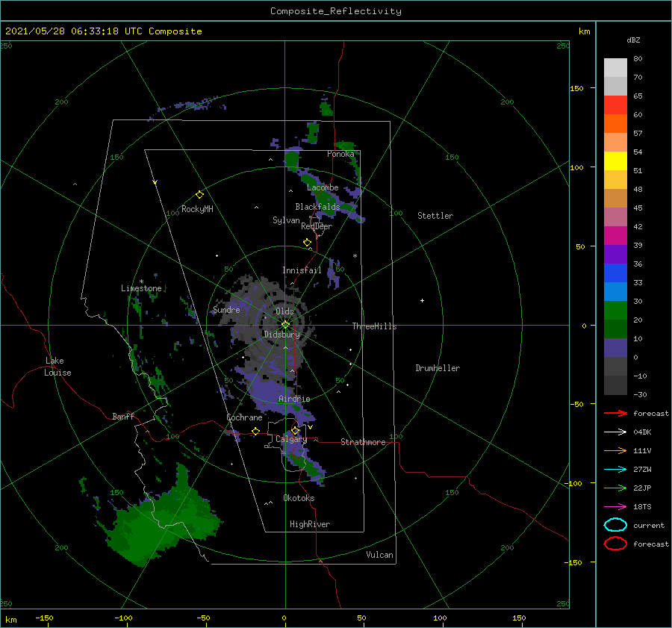Click the Composite_Reflectivity title
The width and height of the screenshot is (672, 628).
[335, 11]
